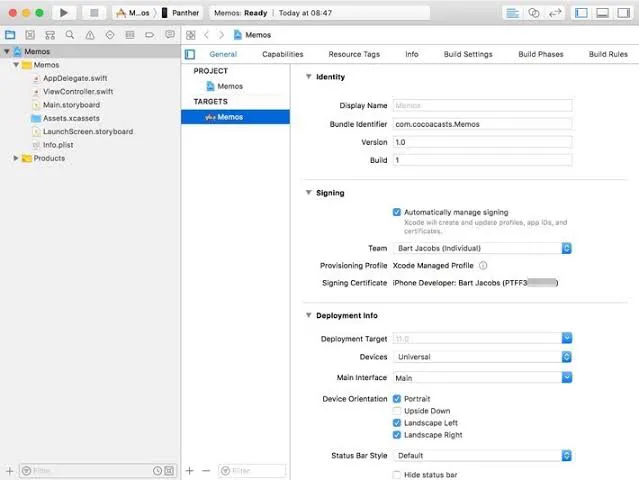Click the Build number field
The image size is (639, 480).
483,160
